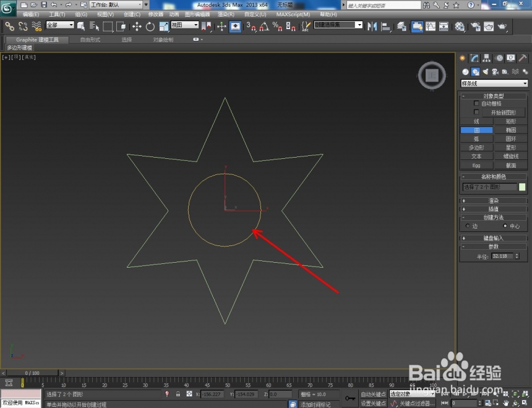Click 半径 radius value field
The width and height of the screenshot is (532, 408).
pos(503,256)
